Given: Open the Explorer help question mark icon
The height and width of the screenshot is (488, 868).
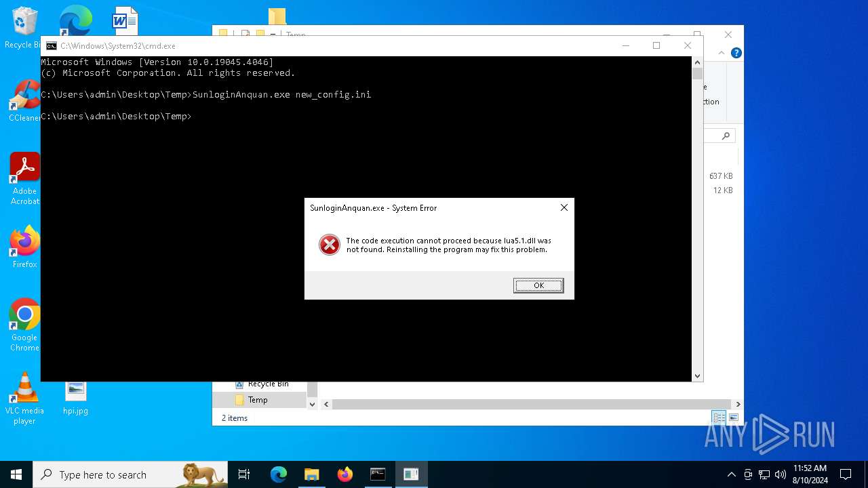Looking at the screenshot, I should click(x=736, y=53).
